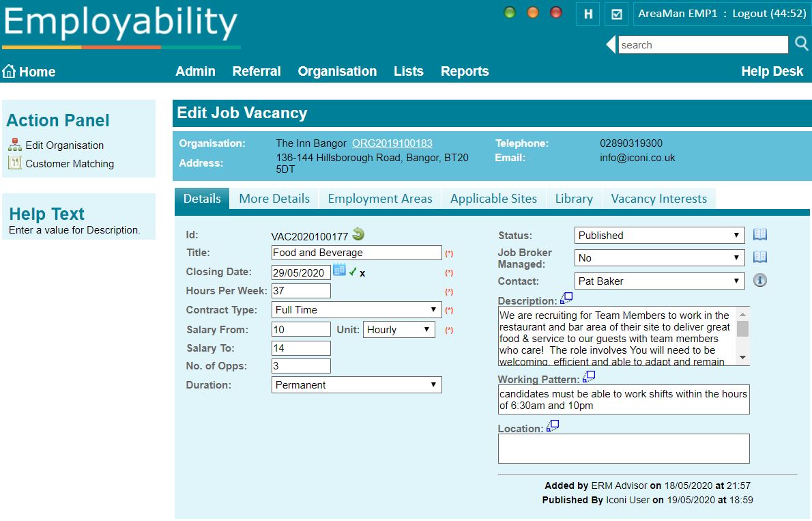Change the salary Unit dropdown
Viewport: 812px width, 521px height.
point(399,329)
